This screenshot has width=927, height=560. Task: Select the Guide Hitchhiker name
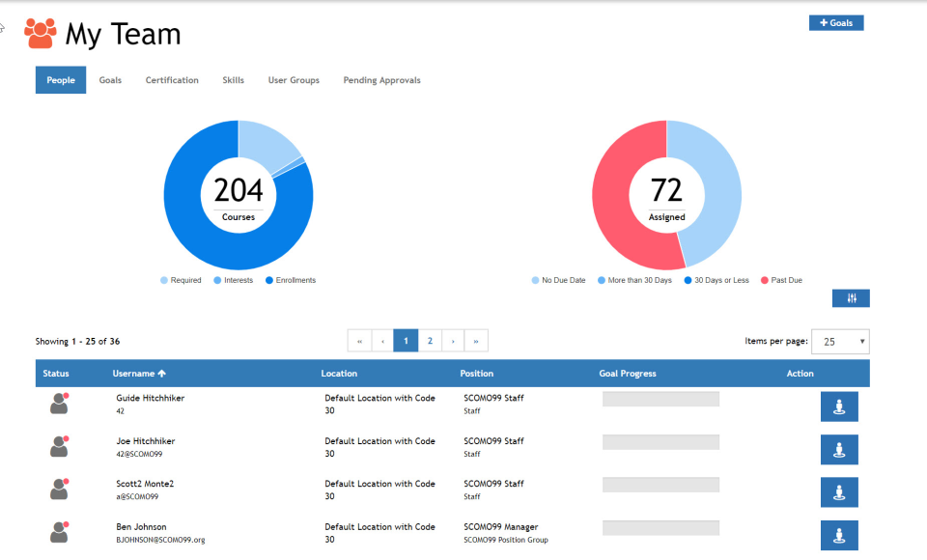point(151,398)
